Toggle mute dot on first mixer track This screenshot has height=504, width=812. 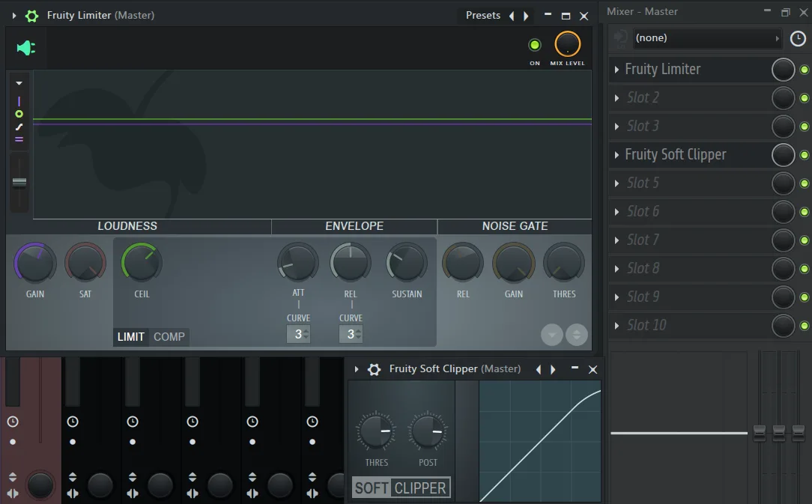pos(13,442)
